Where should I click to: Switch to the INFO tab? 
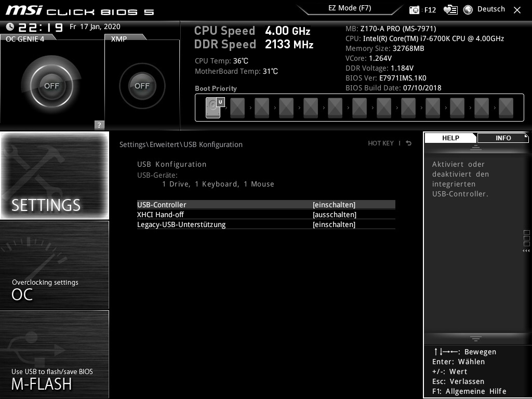pyautogui.click(x=503, y=138)
